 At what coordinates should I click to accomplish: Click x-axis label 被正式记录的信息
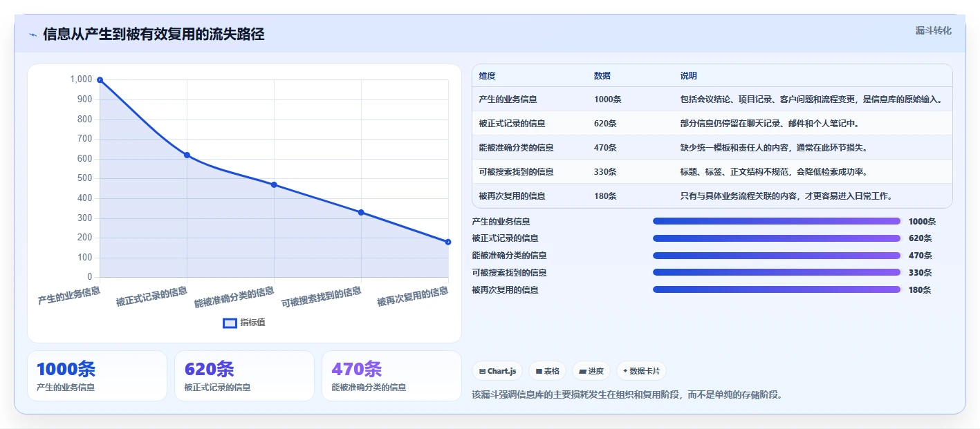(x=151, y=296)
